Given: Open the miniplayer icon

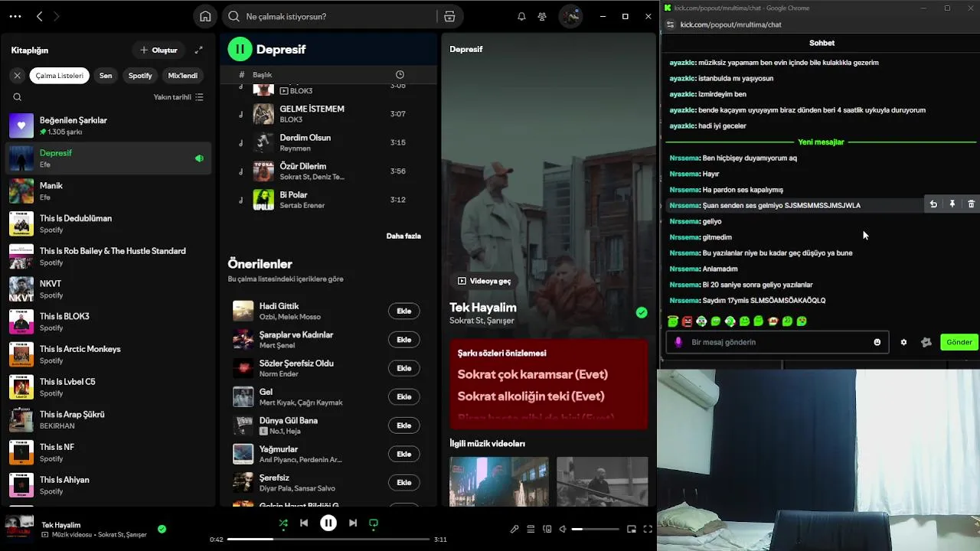Looking at the screenshot, I should [632, 529].
